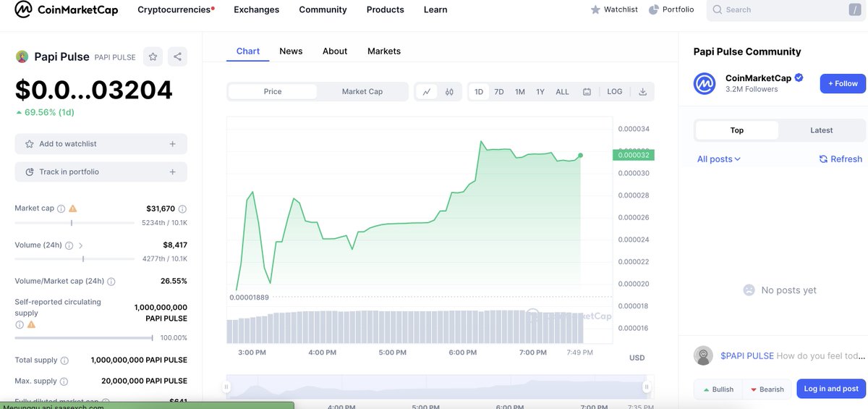This screenshot has height=409, width=868.
Task: Open the Chart tab
Action: coord(248,51)
